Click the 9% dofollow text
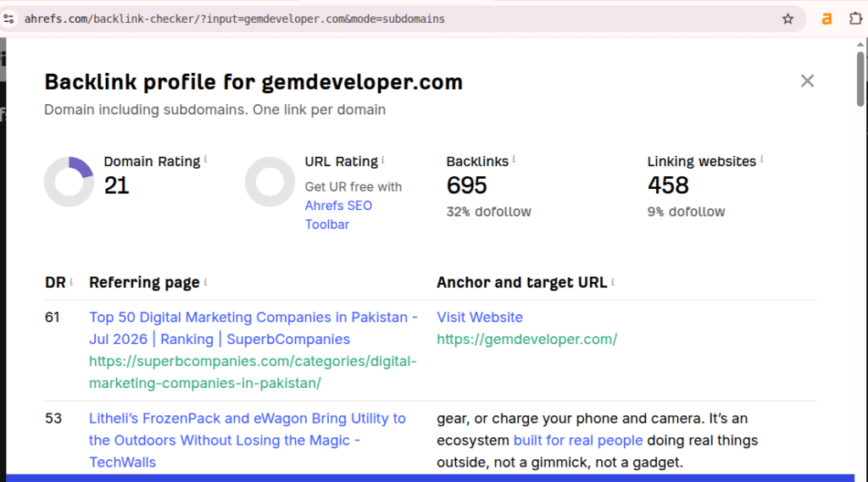Image resolution: width=868 pixels, height=482 pixels. point(686,212)
